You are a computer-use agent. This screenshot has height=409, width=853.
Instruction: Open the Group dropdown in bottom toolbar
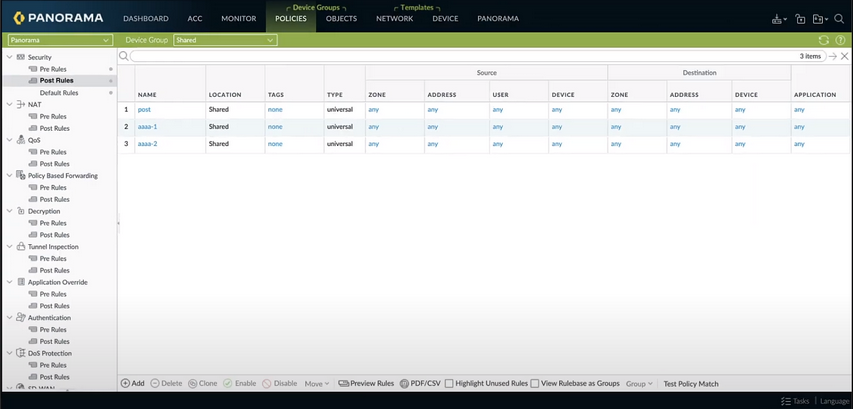click(639, 383)
